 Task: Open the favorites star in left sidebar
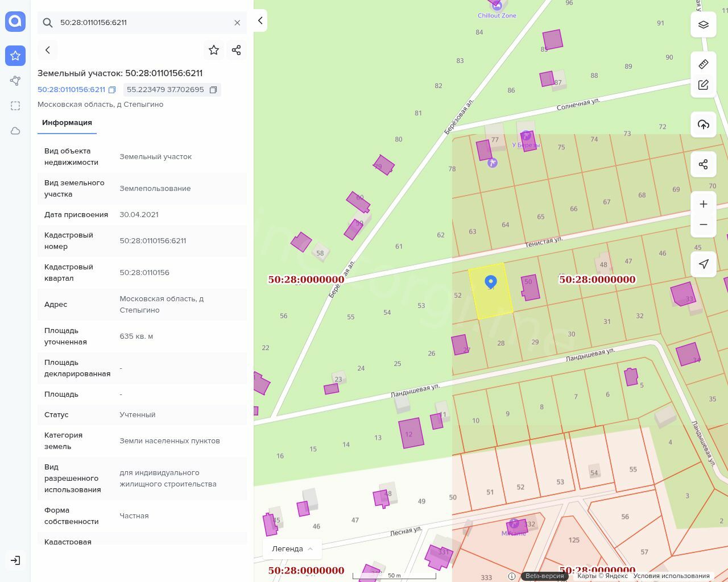click(15, 56)
